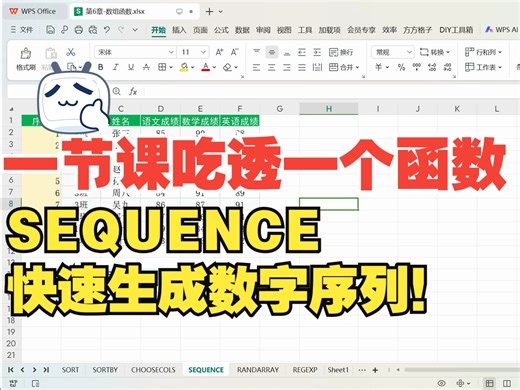This screenshot has height=390, width=520.
Task: Click the yellow fill color button
Action: tap(184, 67)
